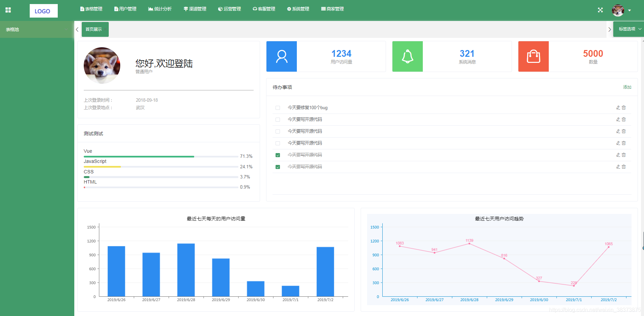Click the LOGO image
Screen dimensions: 644x316
(44, 11)
